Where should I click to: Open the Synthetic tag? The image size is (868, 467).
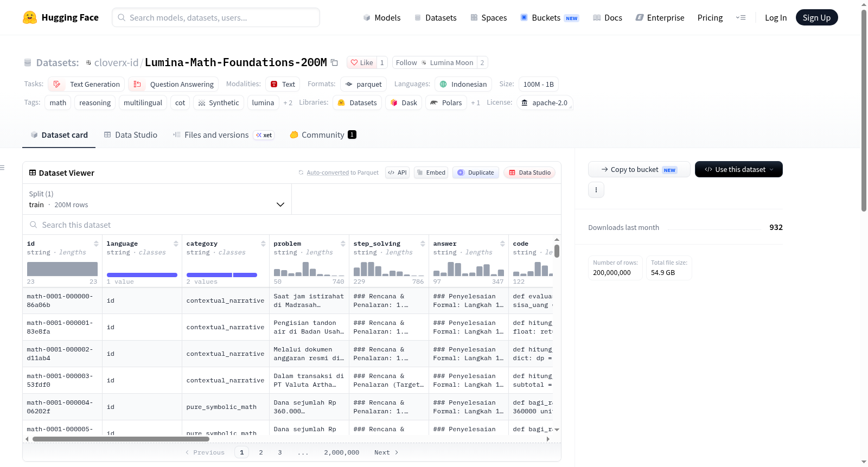pos(219,103)
